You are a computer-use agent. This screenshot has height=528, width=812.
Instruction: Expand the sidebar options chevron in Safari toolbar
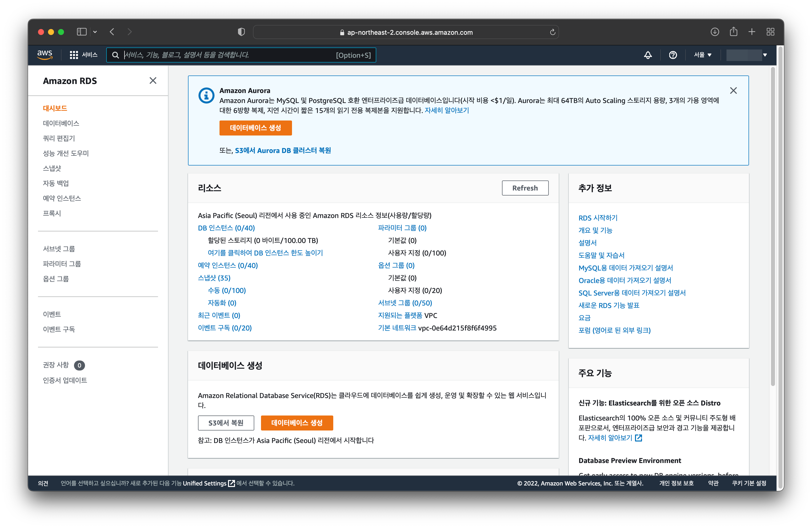95,32
